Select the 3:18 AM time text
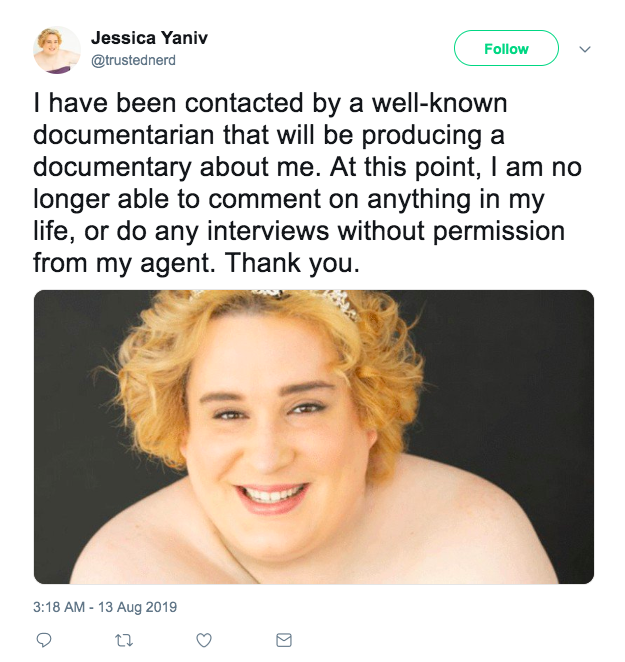 pos(59,607)
